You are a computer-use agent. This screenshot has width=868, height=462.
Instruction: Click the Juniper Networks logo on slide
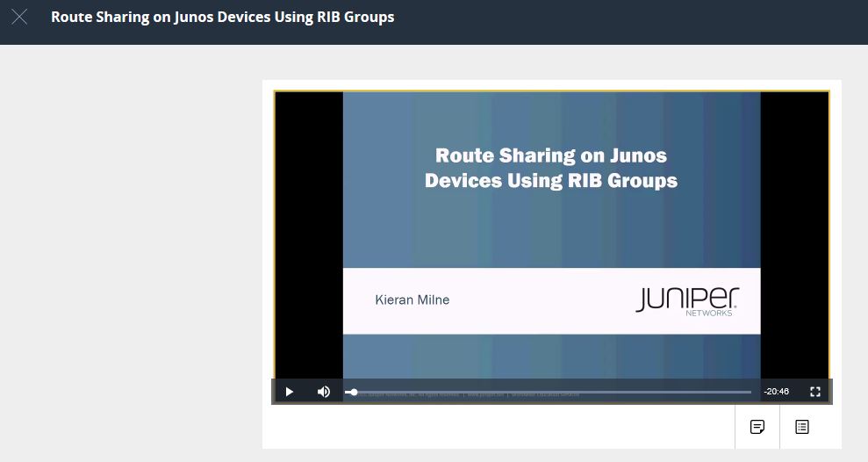point(687,301)
